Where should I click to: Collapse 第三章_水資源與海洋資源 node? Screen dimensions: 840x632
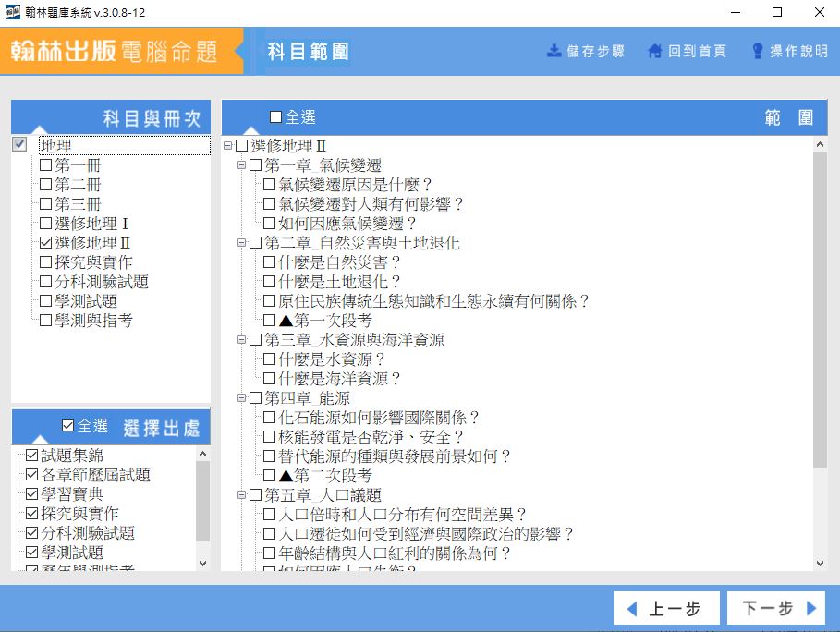point(241,340)
